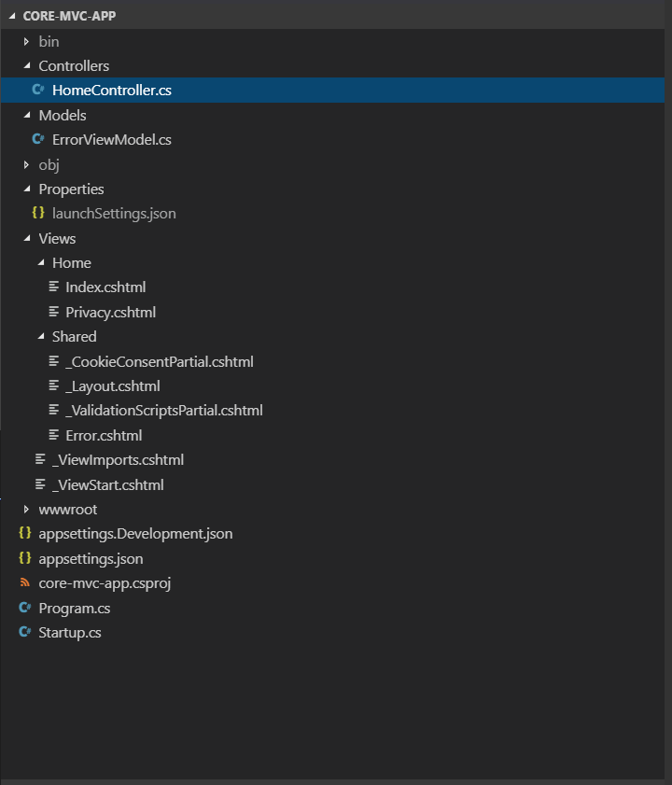Click the braces icon beside appsettings.json
Viewport: 672px width, 785px height.
click(x=25, y=559)
